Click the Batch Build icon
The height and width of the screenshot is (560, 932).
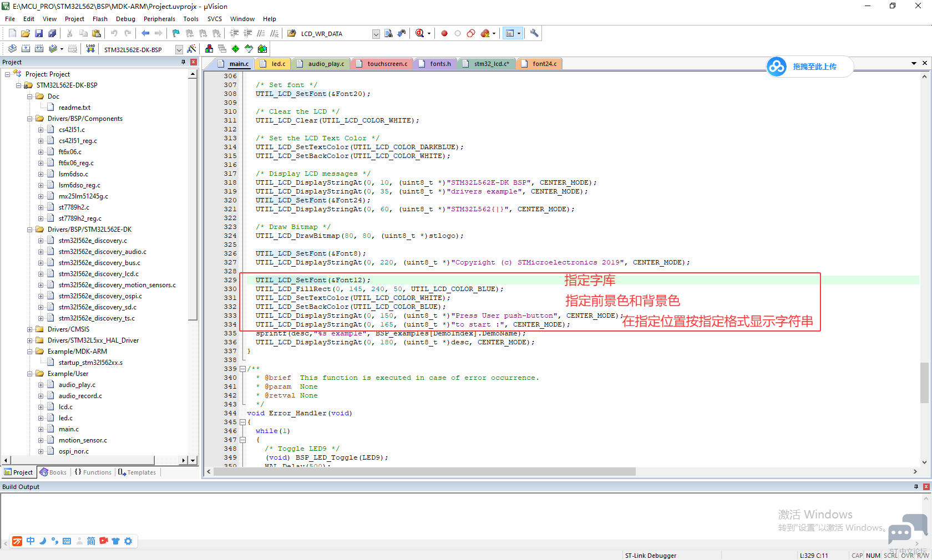tap(53, 49)
